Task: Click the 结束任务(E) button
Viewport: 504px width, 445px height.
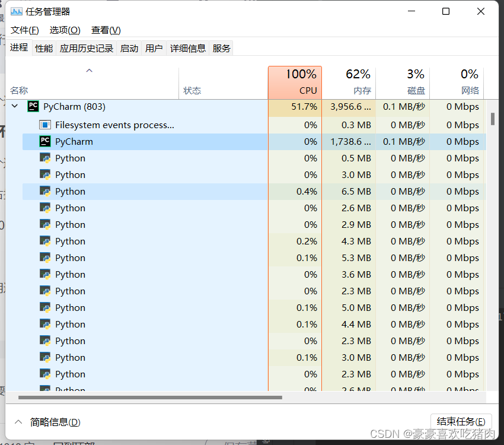Action: pyautogui.click(x=461, y=421)
